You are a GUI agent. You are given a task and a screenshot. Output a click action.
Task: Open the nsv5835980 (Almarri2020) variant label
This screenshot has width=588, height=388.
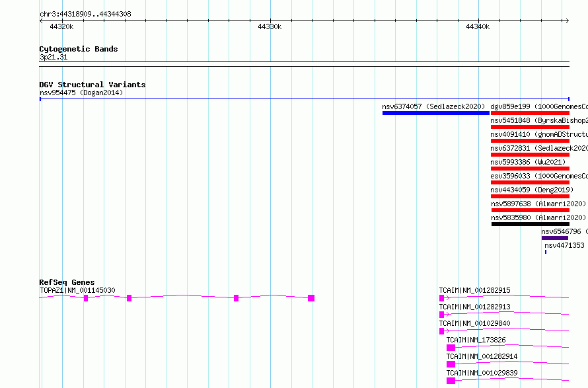(538, 217)
